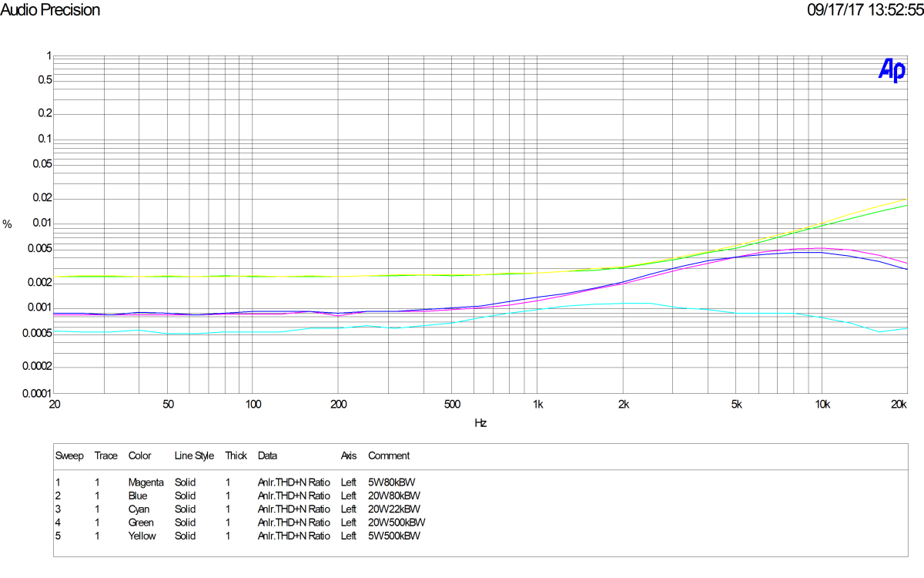This screenshot has width=924, height=578.
Task: Click 'Solid' line style in the Yellow row
Action: point(185,536)
